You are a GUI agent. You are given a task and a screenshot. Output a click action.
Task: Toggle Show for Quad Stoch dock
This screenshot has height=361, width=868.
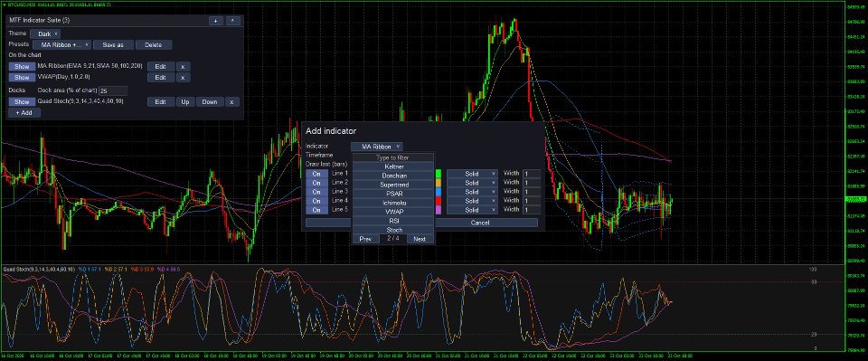point(22,102)
